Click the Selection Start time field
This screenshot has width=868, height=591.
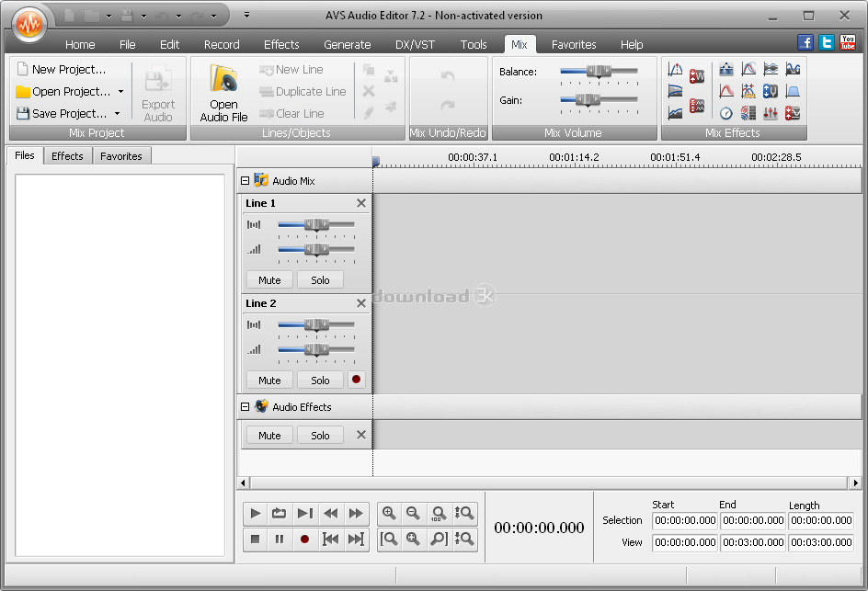point(685,520)
